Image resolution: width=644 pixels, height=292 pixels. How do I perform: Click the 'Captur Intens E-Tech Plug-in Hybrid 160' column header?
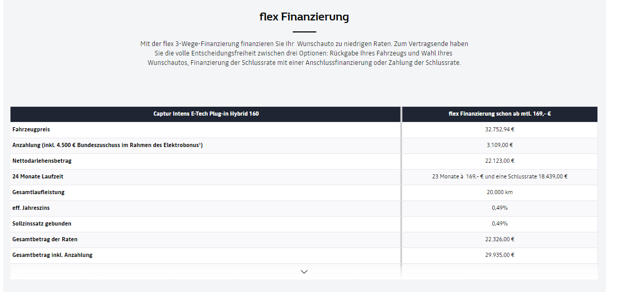pos(206,114)
